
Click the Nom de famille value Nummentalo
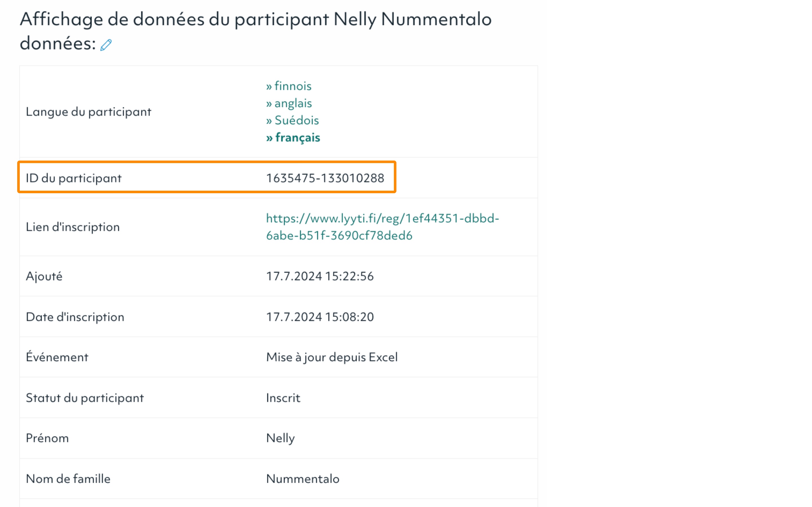coord(302,479)
